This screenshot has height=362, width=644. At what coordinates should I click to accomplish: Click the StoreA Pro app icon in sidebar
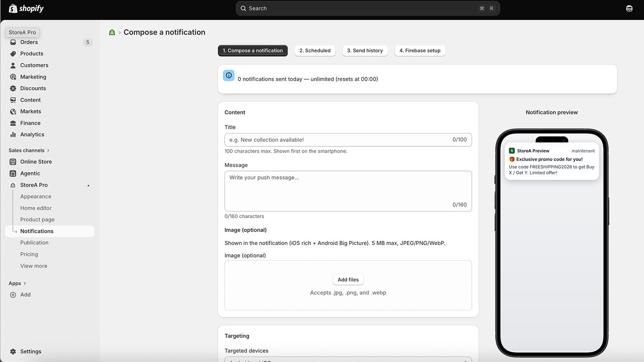coord(13,185)
